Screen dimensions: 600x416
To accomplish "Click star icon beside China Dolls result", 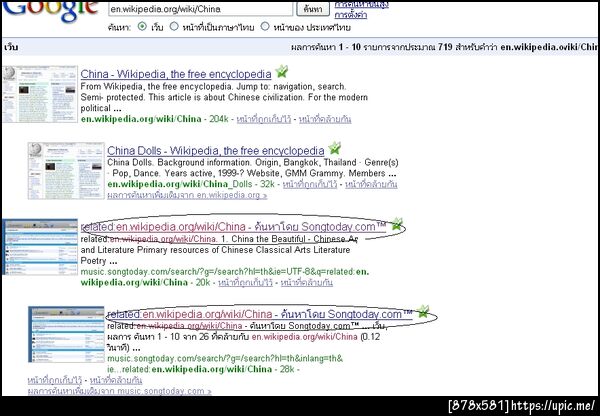I will click(335, 148).
